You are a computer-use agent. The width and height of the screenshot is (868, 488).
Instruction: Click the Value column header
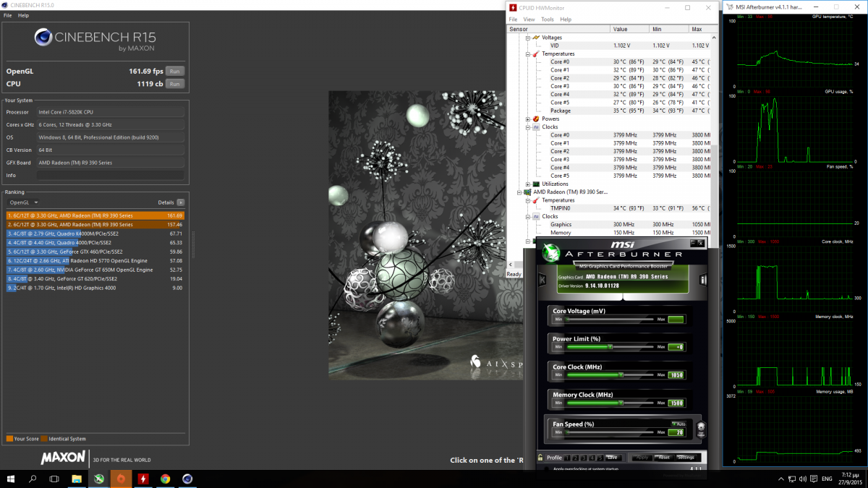(630, 29)
